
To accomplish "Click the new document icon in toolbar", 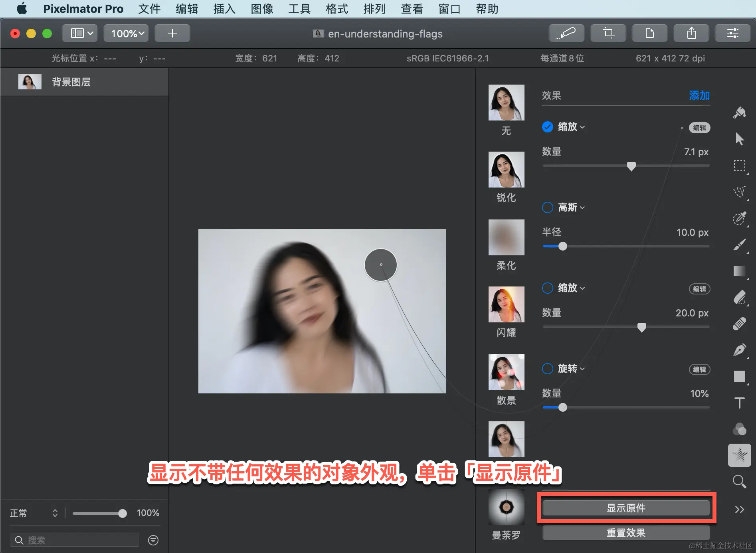I will pos(649,33).
